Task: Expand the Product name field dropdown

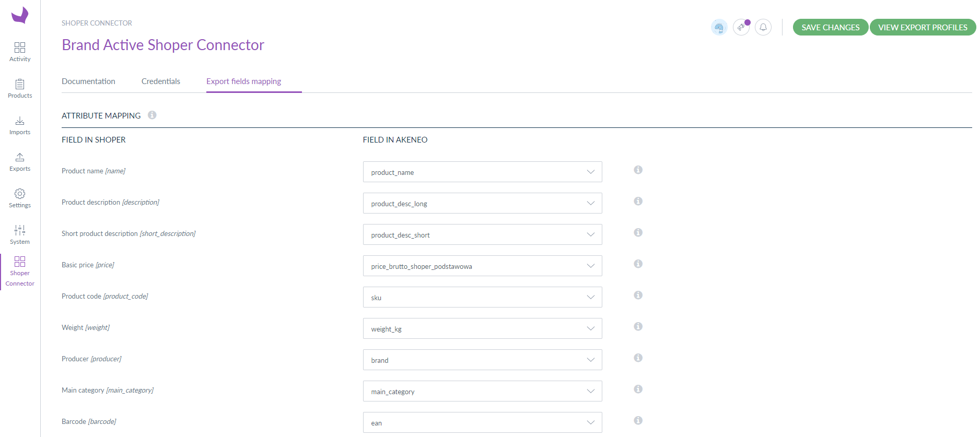Action: tap(482, 172)
